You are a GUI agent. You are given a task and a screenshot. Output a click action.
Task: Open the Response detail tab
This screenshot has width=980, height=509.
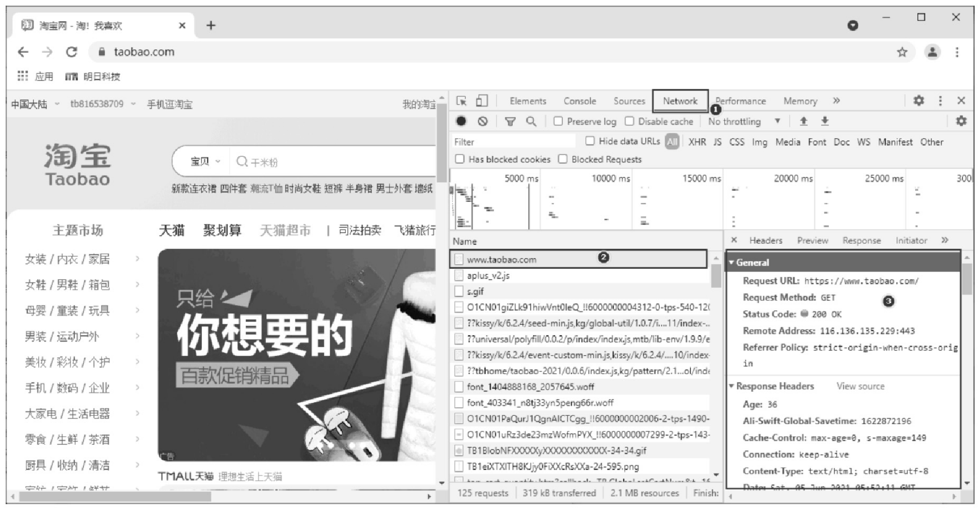coord(862,240)
